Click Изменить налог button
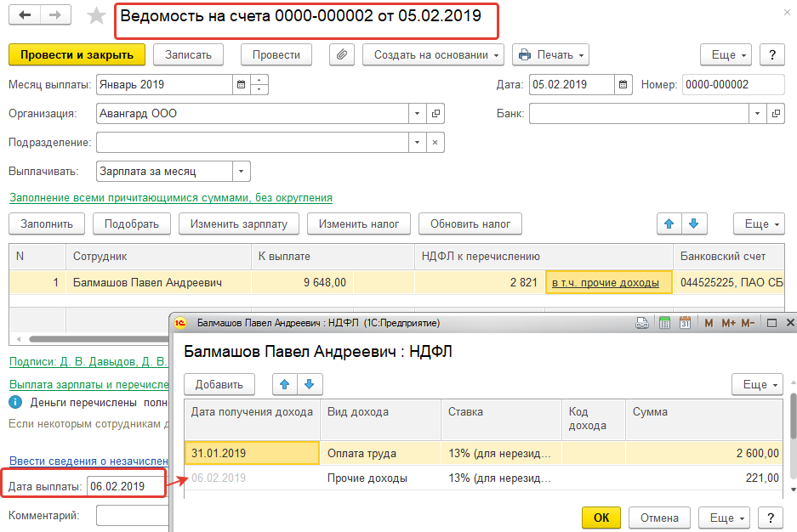This screenshot has height=532, width=797. pyautogui.click(x=359, y=224)
